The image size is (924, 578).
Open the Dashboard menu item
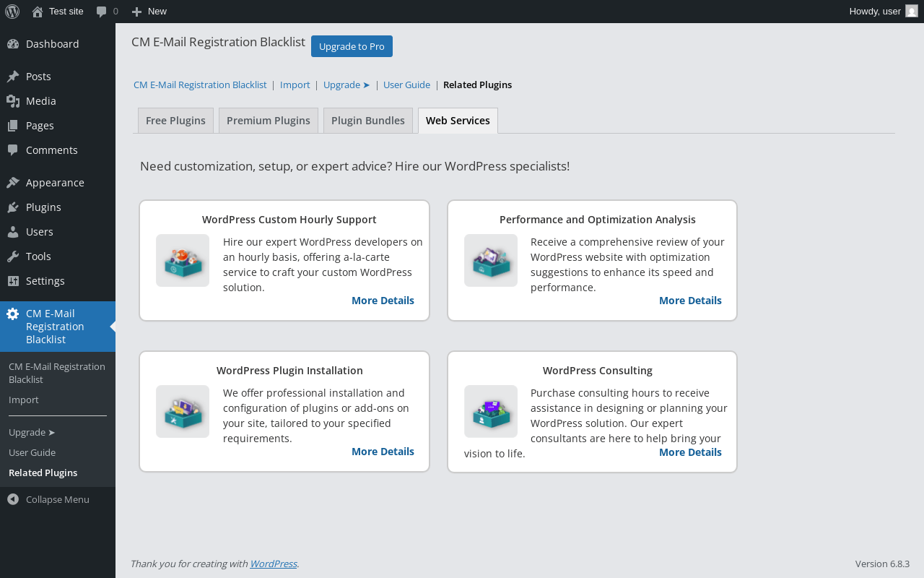coord(52,44)
